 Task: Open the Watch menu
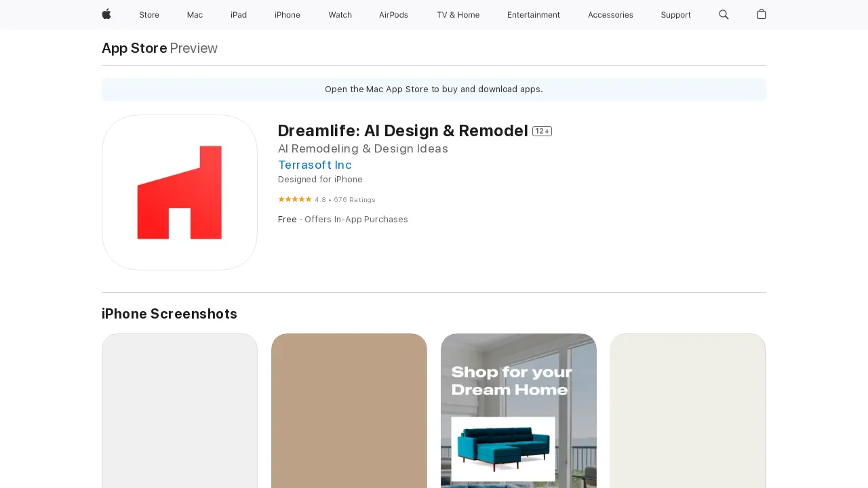(340, 15)
